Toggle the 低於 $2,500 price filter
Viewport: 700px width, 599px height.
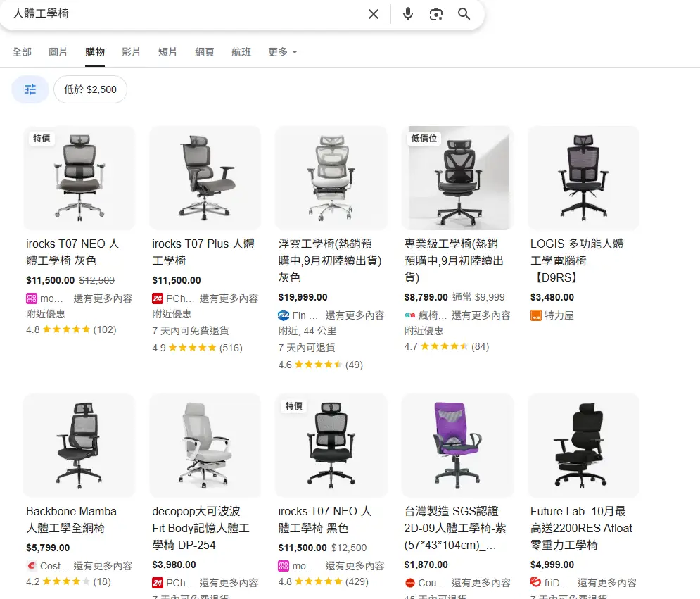(90, 89)
